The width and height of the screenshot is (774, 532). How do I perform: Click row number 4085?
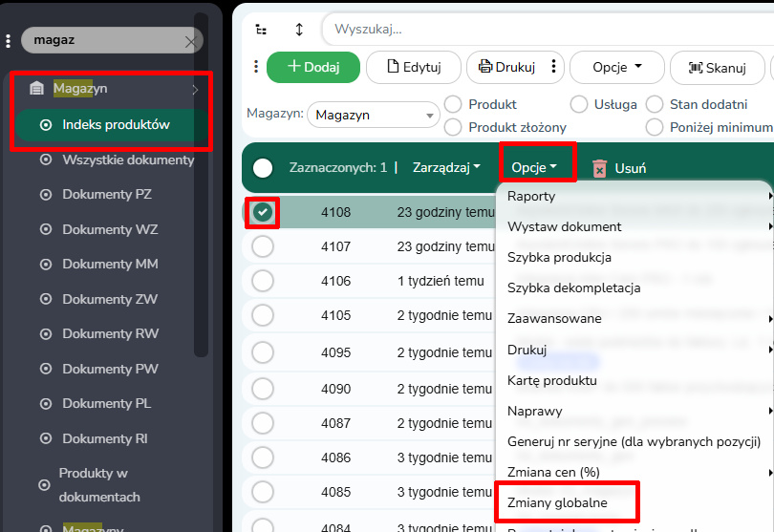335,492
